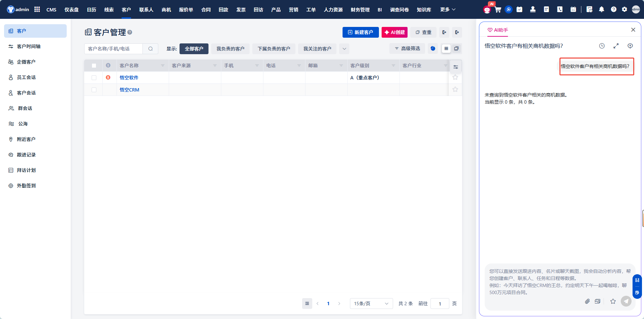The image size is (644, 319).
Task: Open the 悟空CRM customer link
Action: tap(129, 90)
